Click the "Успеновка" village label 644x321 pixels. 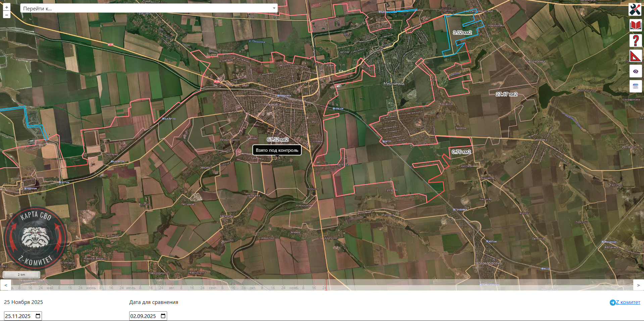[67, 263]
